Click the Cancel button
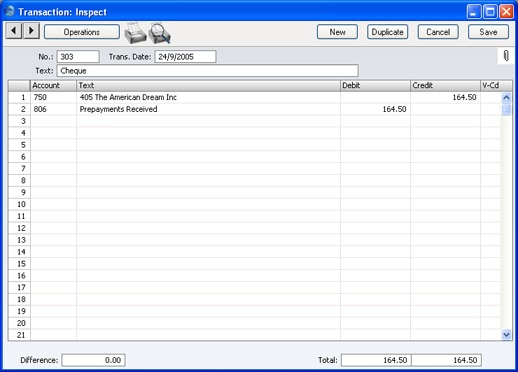 pyautogui.click(x=438, y=32)
